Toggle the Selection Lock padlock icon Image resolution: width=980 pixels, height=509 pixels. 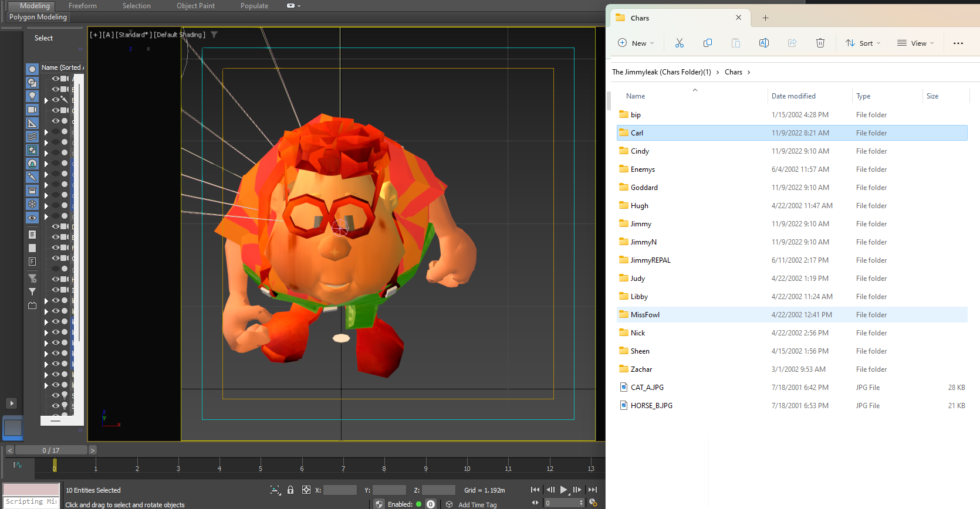click(290, 490)
